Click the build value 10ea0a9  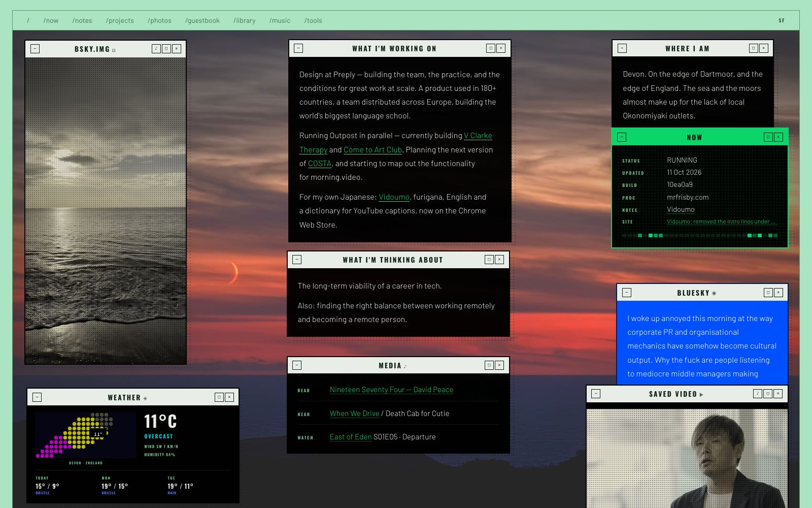680,185
